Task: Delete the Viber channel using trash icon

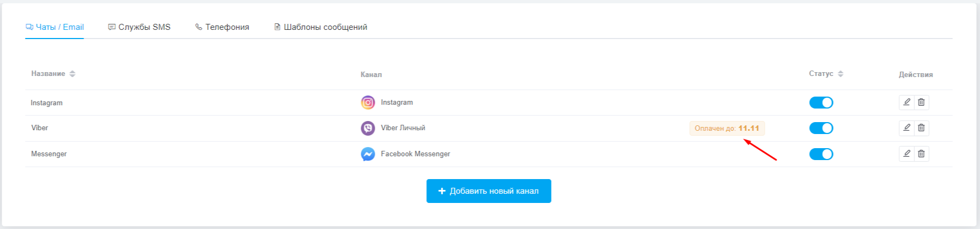Action: tap(921, 128)
